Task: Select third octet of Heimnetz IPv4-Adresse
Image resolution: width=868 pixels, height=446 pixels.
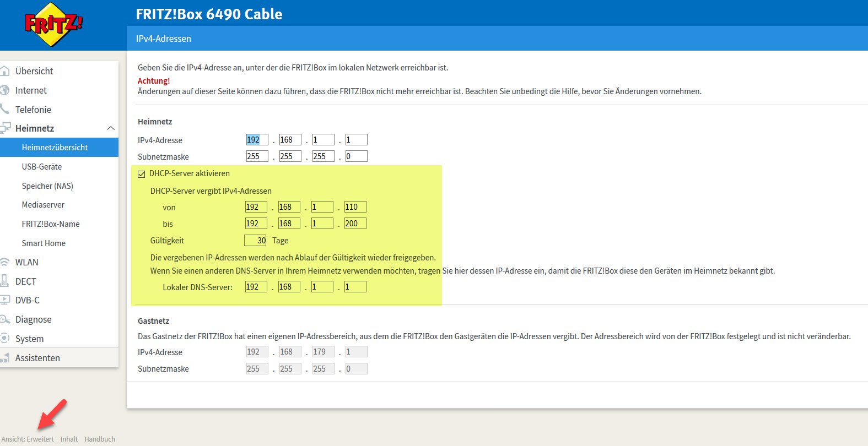Action: pos(324,140)
